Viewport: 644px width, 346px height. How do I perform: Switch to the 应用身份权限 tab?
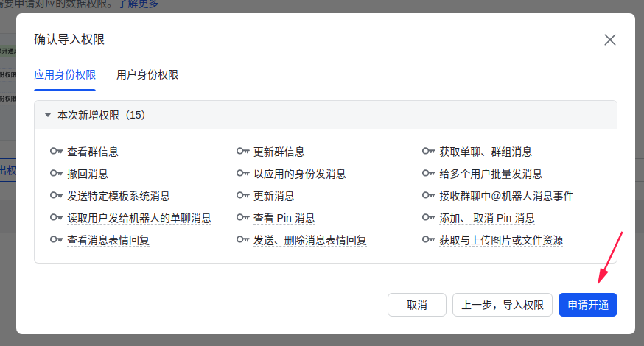[x=65, y=74]
